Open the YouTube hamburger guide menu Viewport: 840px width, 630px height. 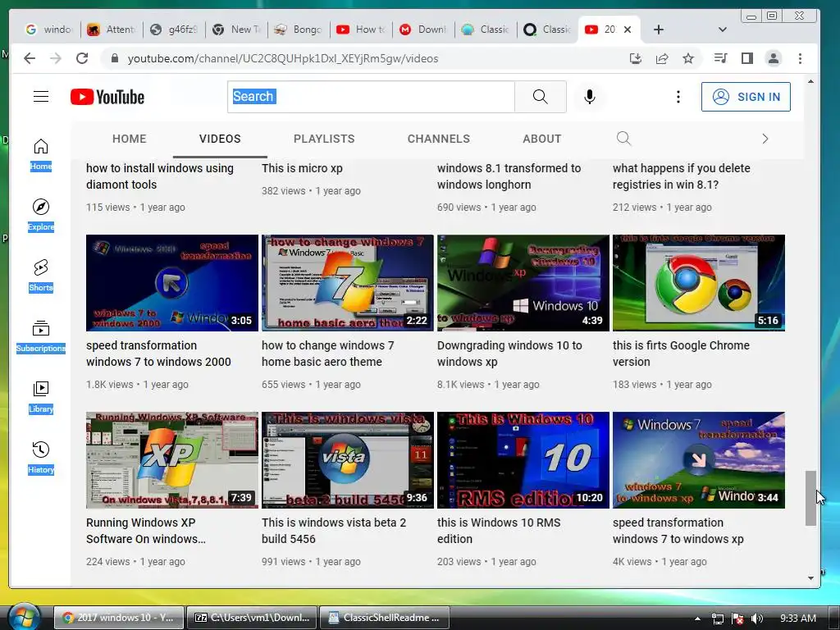point(41,97)
